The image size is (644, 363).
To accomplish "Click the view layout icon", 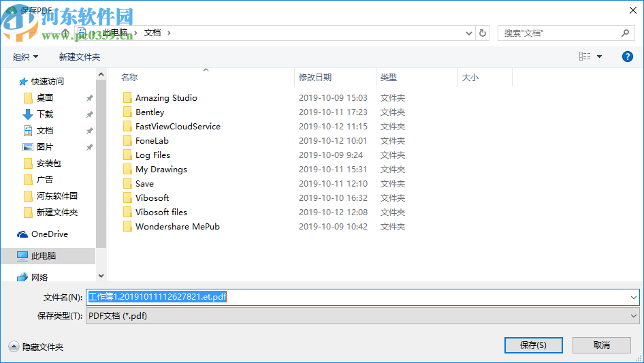I will click(x=585, y=57).
